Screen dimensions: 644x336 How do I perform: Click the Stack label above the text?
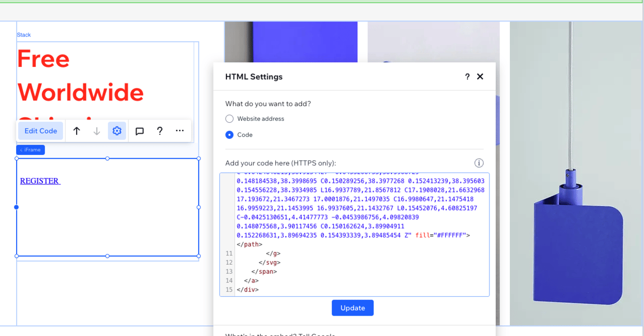pyautogui.click(x=24, y=35)
